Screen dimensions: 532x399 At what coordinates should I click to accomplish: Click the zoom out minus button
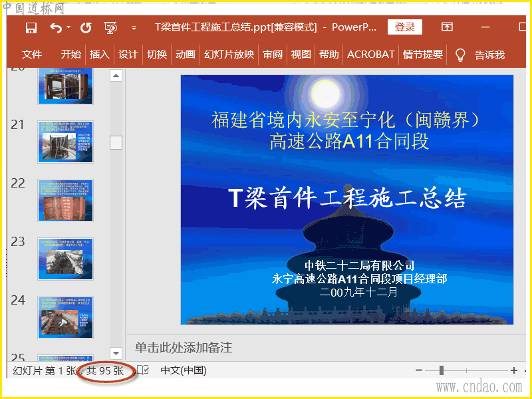click(x=419, y=370)
